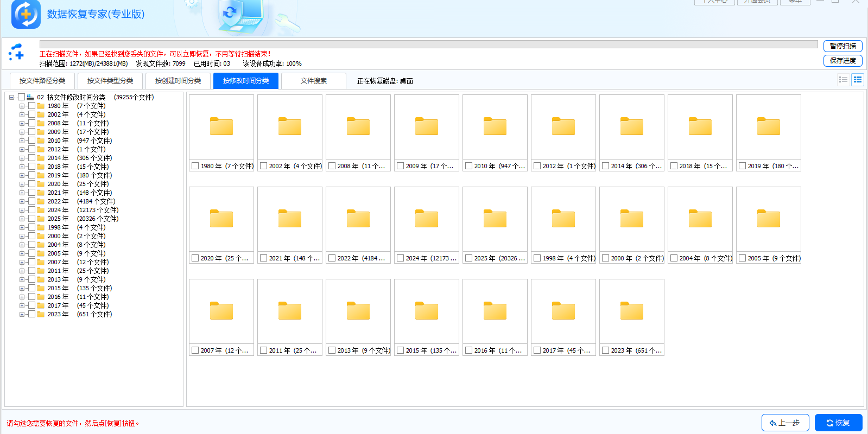Open the 2025 年 folder icon in grid

[x=495, y=219]
